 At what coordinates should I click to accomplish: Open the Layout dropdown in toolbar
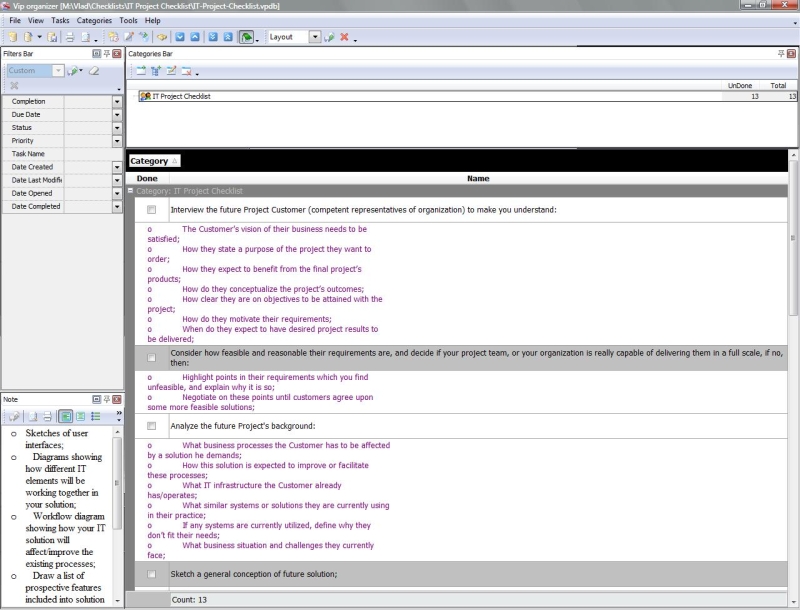click(315, 37)
